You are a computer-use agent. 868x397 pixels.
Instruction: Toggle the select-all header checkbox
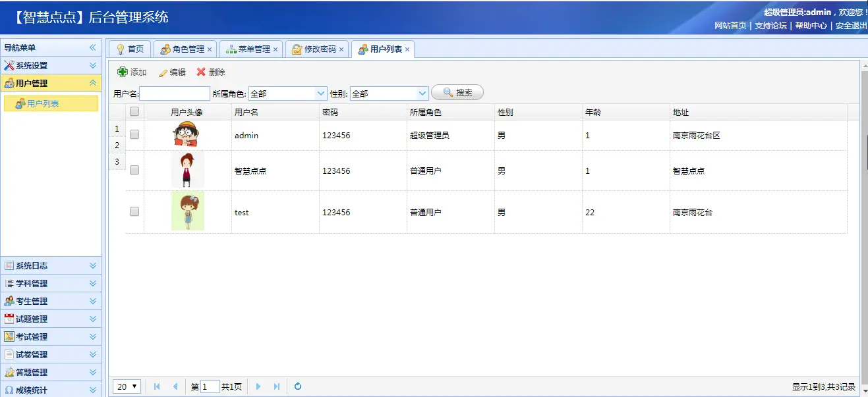click(x=134, y=112)
